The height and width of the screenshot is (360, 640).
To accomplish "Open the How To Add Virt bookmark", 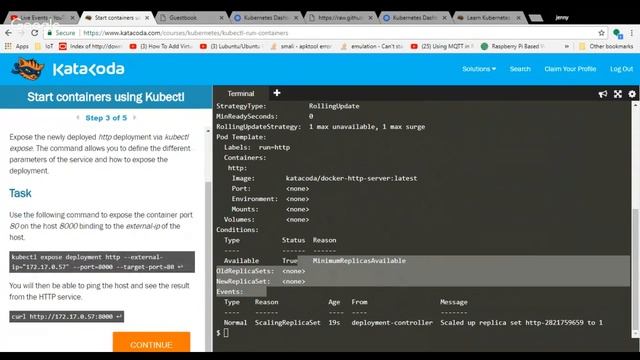I will pyautogui.click(x=161, y=46).
